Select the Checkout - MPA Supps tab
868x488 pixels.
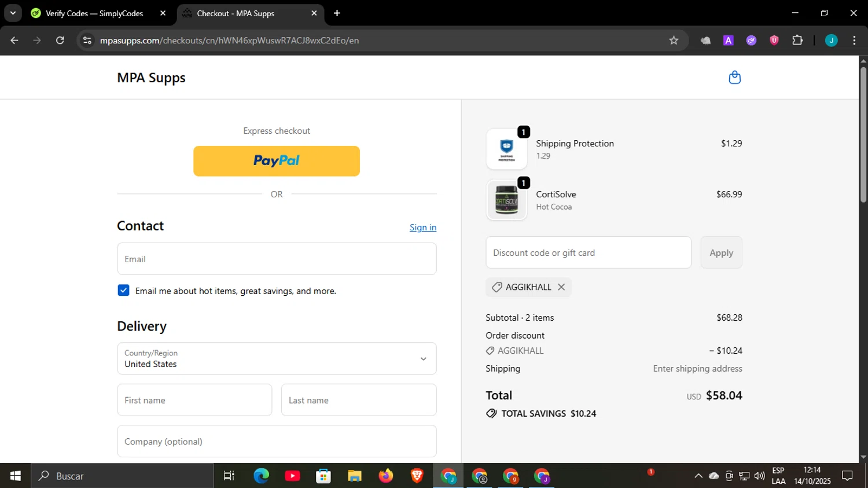(236, 13)
